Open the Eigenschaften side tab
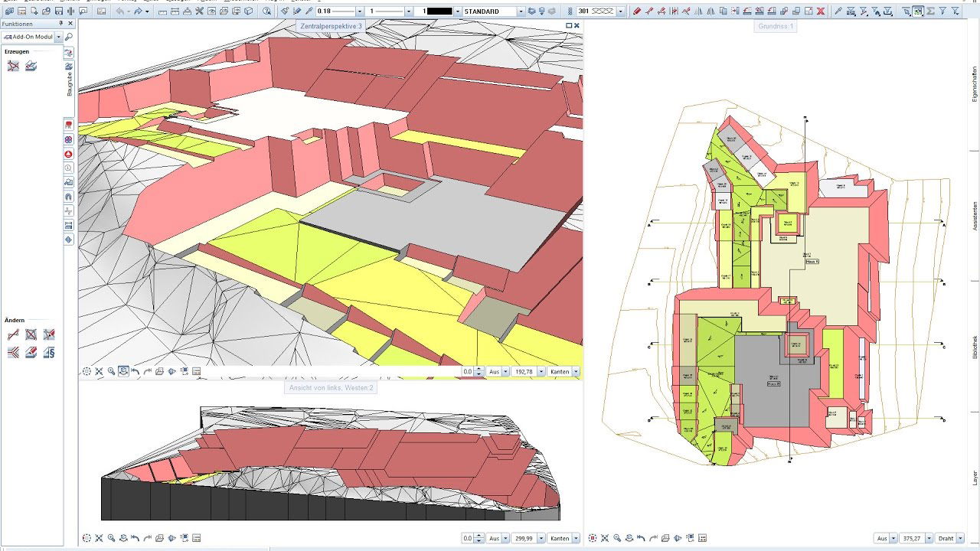 tap(974, 83)
